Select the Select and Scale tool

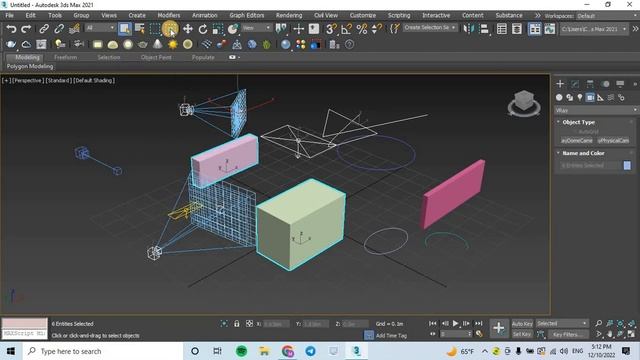point(218,29)
